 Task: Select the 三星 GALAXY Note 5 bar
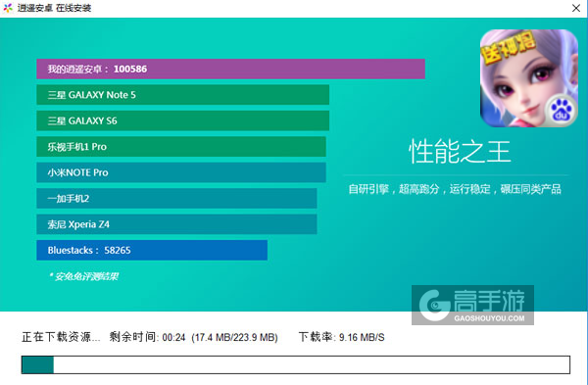pyautogui.click(x=183, y=95)
